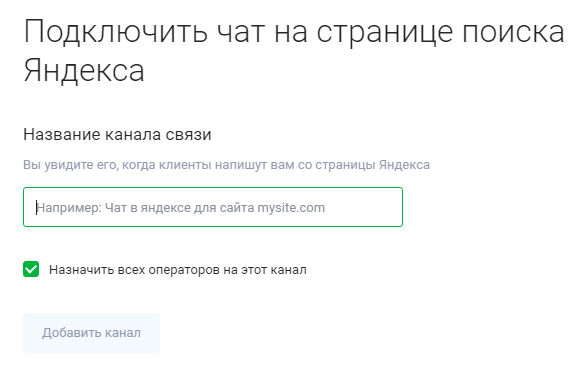Submit the form to add channel
578x365 pixels.
tap(91, 333)
